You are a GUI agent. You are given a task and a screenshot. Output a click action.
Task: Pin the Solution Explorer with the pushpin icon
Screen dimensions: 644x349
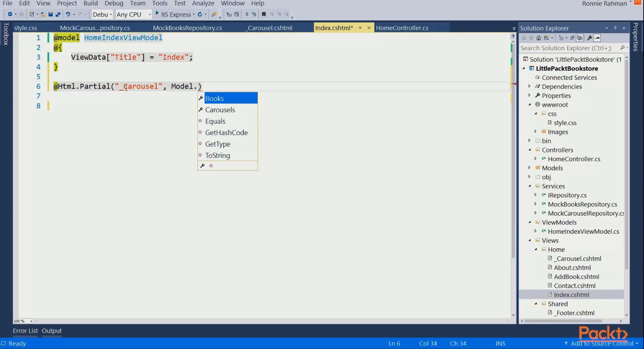pos(615,28)
